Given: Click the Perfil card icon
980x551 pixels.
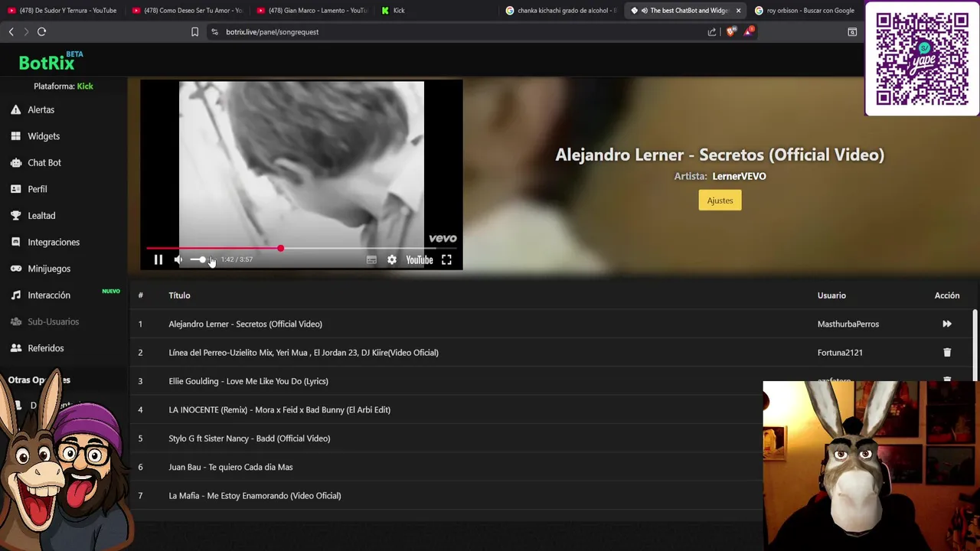Looking at the screenshot, I should tap(15, 189).
